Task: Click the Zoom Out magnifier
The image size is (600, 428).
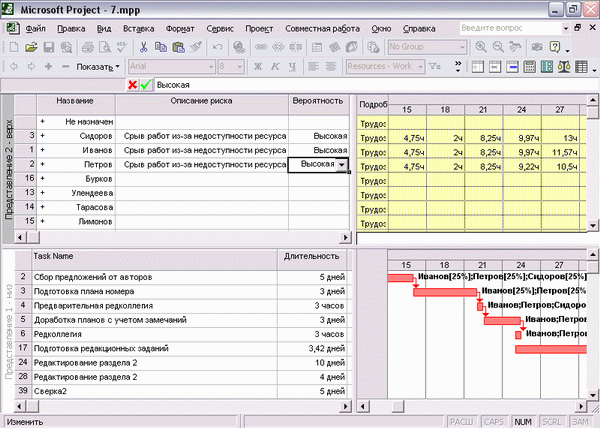Action: pos(498,47)
